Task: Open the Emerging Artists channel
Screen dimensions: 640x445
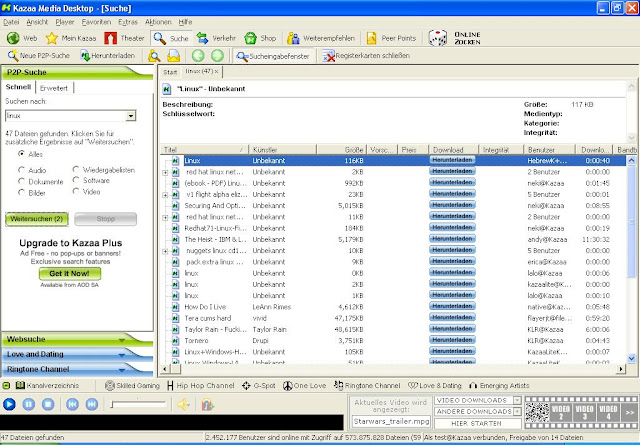Action: 499,385
